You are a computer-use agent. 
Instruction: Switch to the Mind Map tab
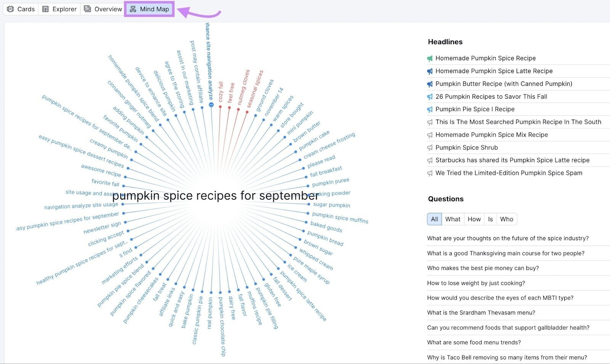tap(149, 9)
